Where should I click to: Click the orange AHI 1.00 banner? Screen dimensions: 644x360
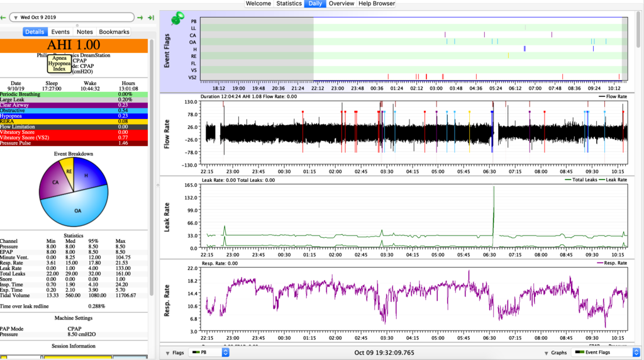pyautogui.click(x=74, y=45)
